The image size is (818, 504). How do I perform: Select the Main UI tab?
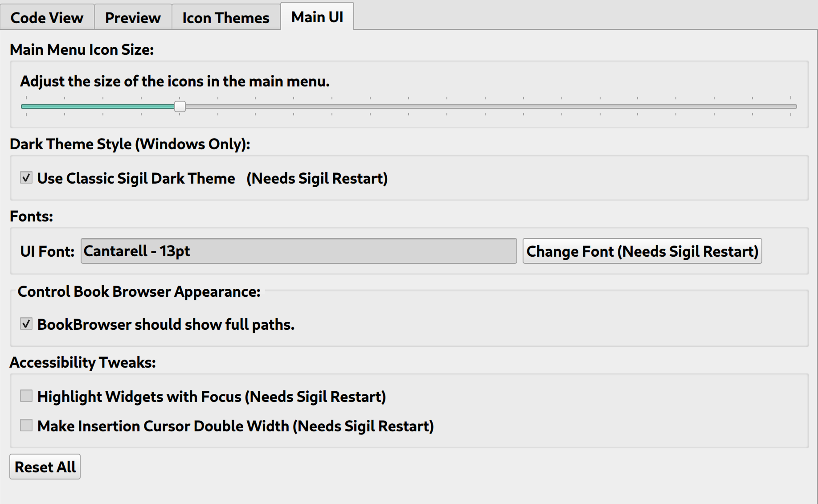(x=317, y=17)
